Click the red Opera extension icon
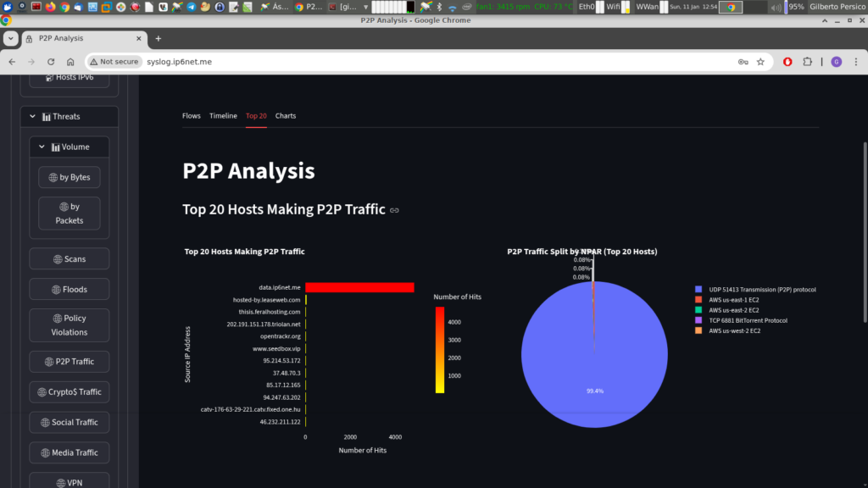 click(x=787, y=62)
